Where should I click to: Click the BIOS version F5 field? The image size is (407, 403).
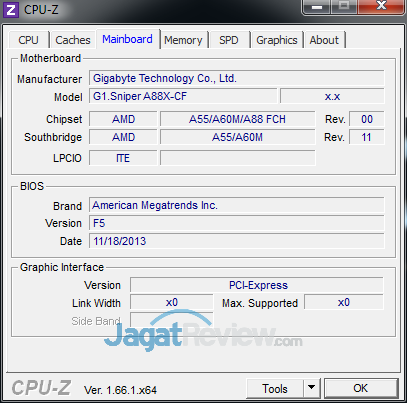(x=237, y=223)
